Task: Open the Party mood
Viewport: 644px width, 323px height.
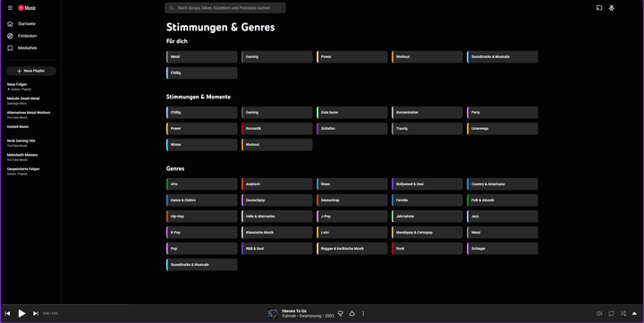Action: point(503,112)
